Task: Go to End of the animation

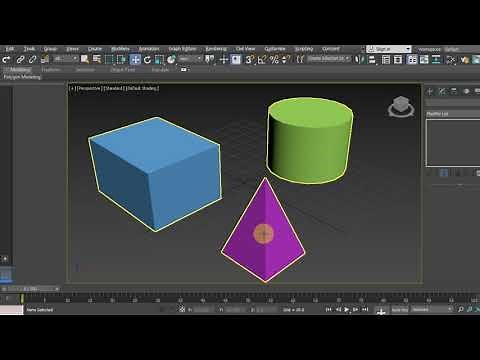Action: pos(365,310)
